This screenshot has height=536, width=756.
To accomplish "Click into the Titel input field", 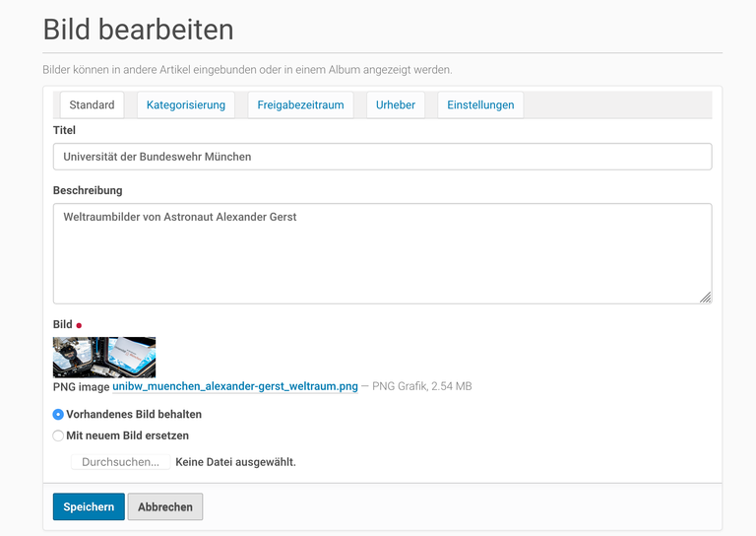I will [x=382, y=157].
